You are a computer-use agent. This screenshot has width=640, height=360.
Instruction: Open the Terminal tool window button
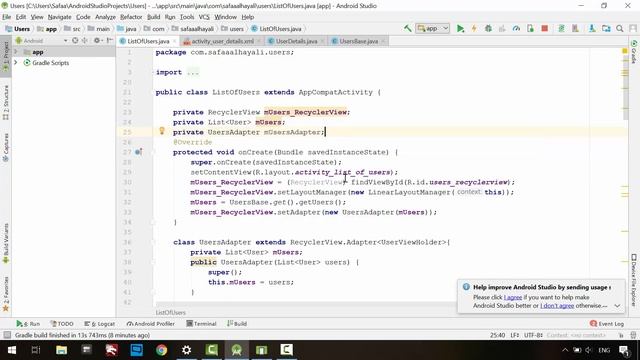(201, 324)
